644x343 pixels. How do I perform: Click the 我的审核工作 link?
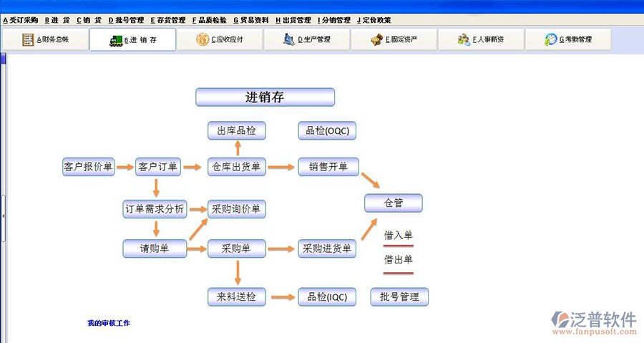pos(109,324)
